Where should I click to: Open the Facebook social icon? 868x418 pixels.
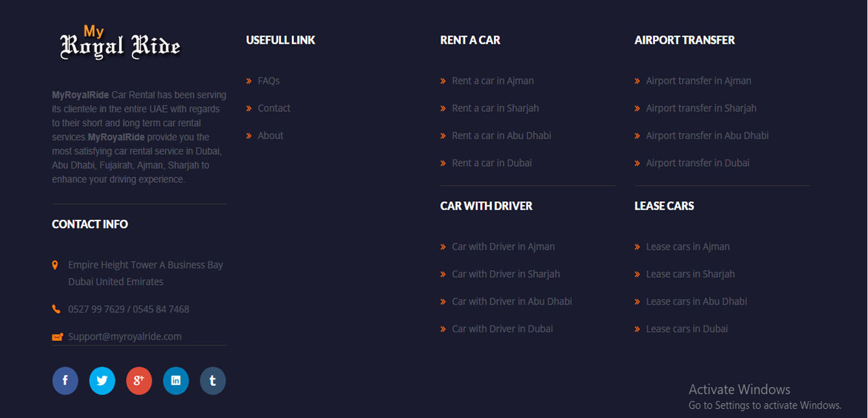[65, 381]
